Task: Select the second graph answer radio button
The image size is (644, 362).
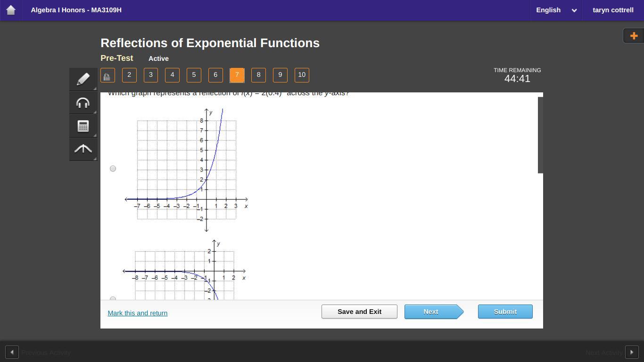Action: 113,298
